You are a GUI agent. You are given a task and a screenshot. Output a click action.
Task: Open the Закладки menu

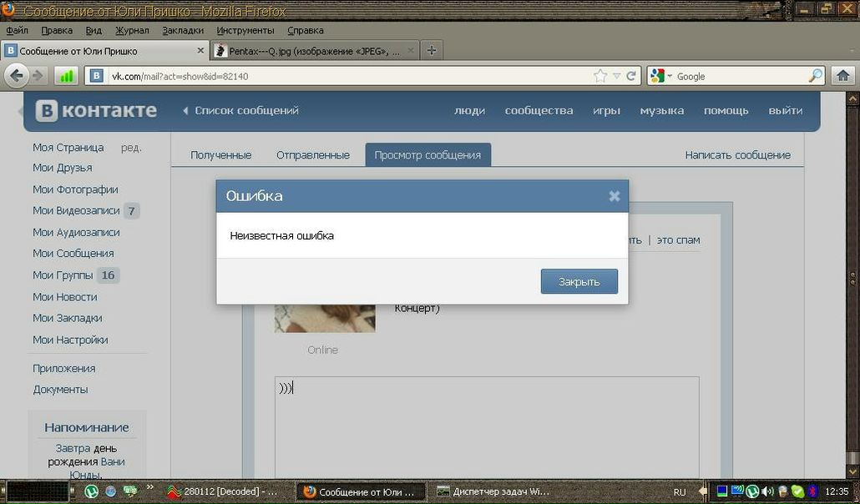182,30
